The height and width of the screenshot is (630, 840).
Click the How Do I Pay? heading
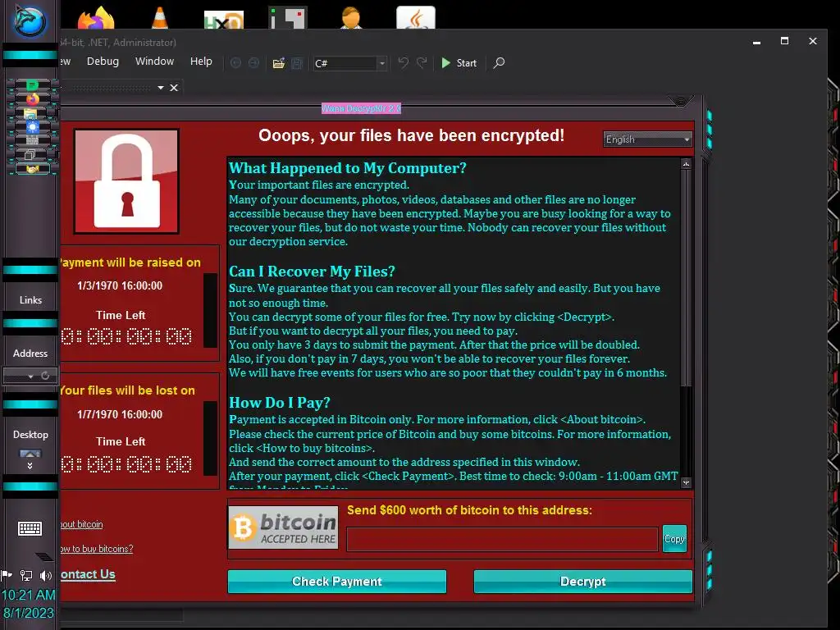[280, 402]
